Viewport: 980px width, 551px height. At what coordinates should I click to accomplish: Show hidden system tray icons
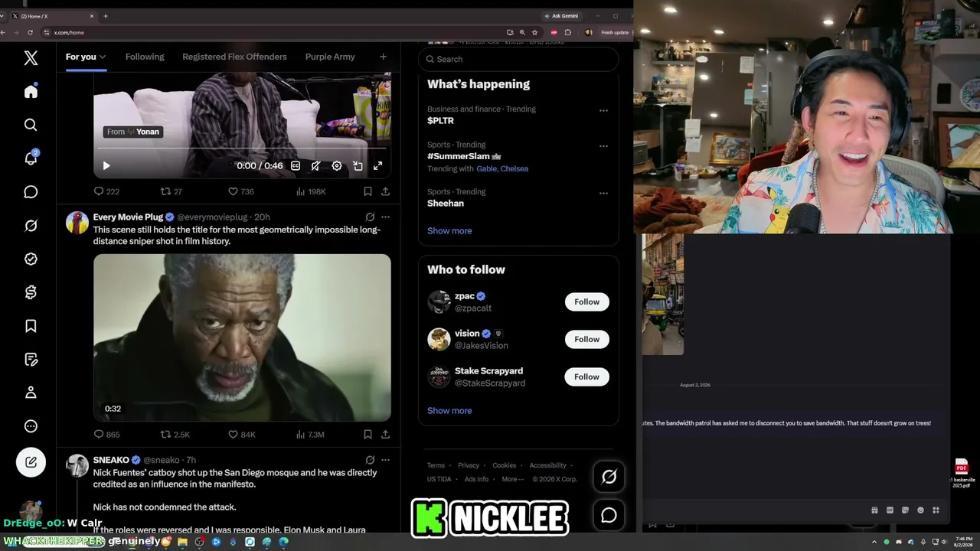[x=875, y=542]
